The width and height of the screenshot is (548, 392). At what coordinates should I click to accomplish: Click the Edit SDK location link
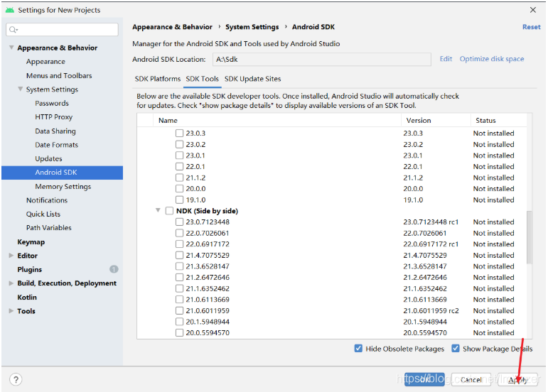446,59
